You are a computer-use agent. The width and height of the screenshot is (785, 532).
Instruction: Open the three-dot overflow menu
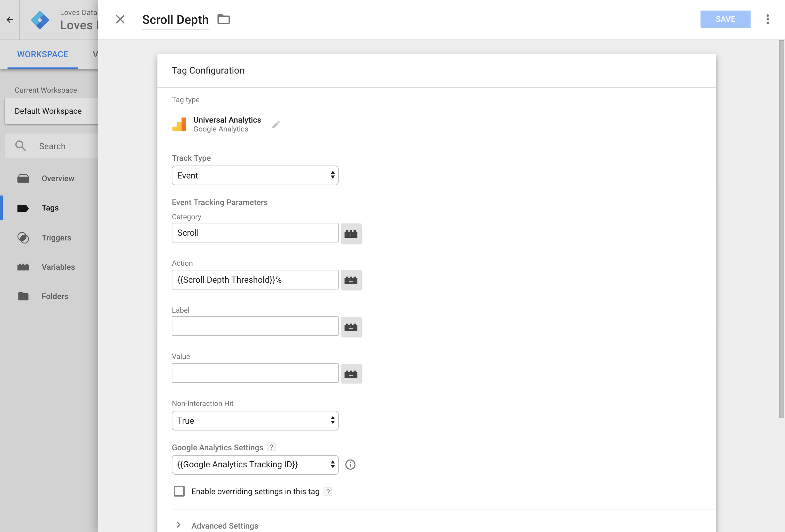pyautogui.click(x=767, y=19)
